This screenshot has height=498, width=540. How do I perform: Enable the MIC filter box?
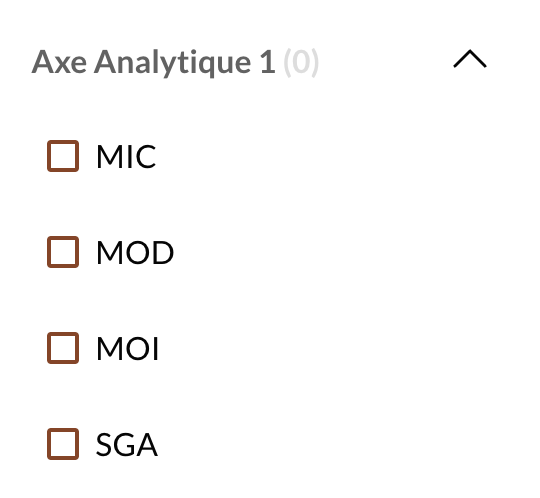pyautogui.click(x=63, y=156)
